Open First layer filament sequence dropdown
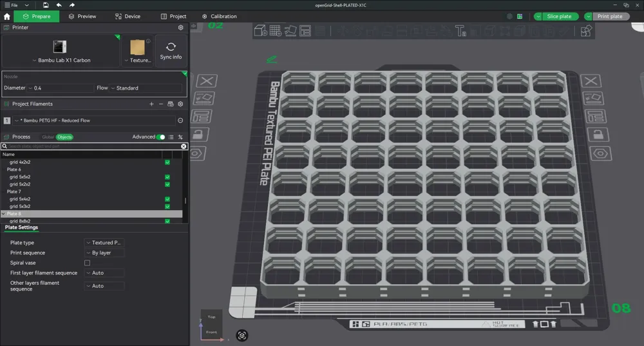The image size is (644, 346). tap(104, 273)
